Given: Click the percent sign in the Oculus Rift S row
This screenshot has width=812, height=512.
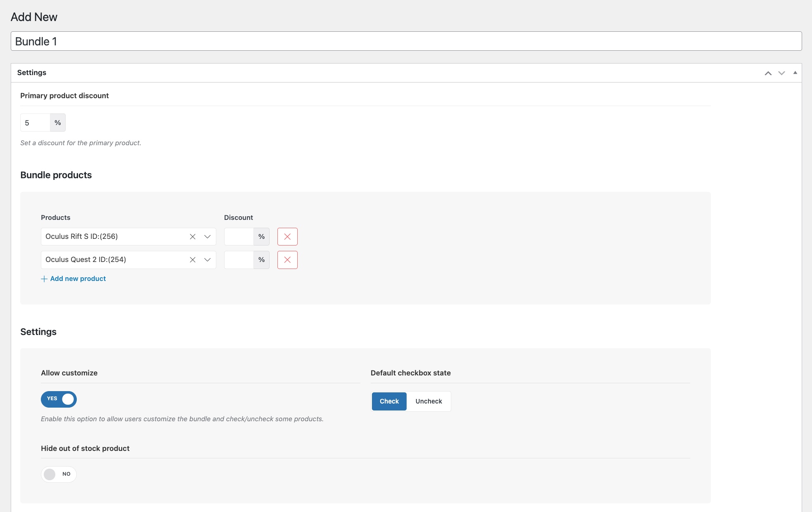Looking at the screenshot, I should [x=261, y=237].
